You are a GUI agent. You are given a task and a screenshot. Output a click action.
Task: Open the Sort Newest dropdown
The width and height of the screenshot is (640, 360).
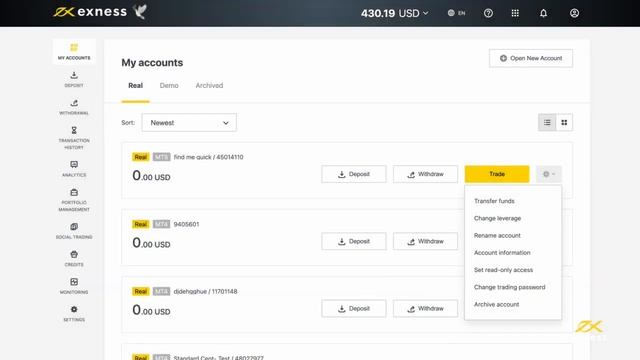[x=189, y=122]
